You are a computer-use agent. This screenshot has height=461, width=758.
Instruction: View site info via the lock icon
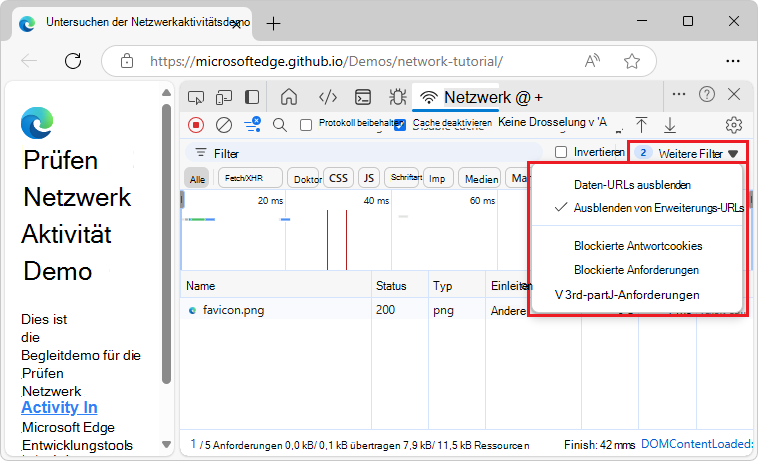click(127, 61)
